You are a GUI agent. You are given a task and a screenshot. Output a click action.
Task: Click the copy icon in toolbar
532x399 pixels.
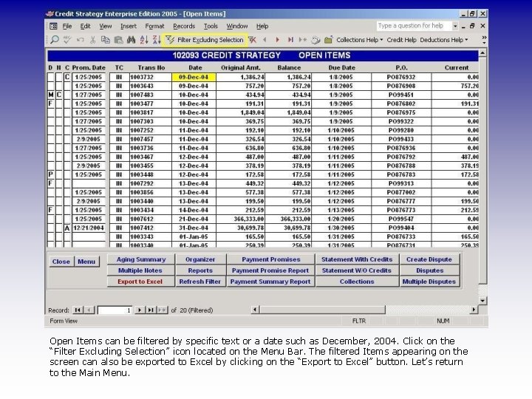(x=106, y=40)
